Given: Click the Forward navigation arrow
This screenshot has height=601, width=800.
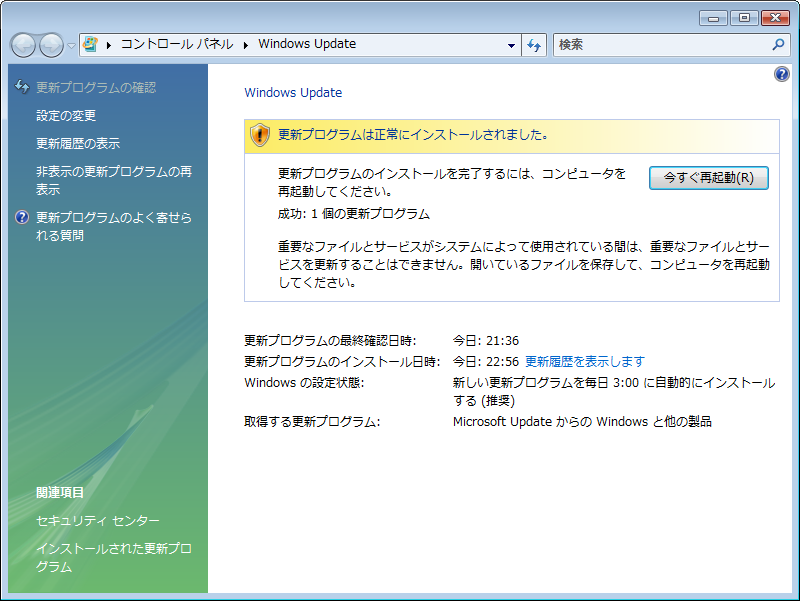Looking at the screenshot, I should [x=52, y=45].
